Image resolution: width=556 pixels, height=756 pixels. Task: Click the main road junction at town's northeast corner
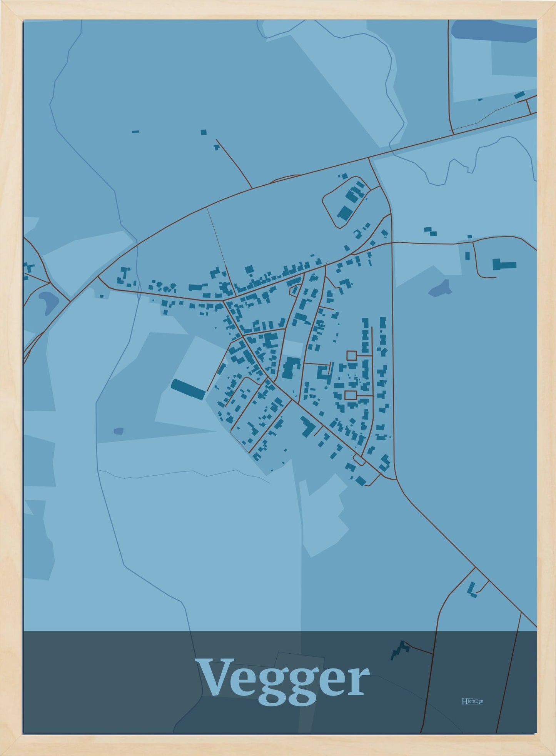(391, 243)
